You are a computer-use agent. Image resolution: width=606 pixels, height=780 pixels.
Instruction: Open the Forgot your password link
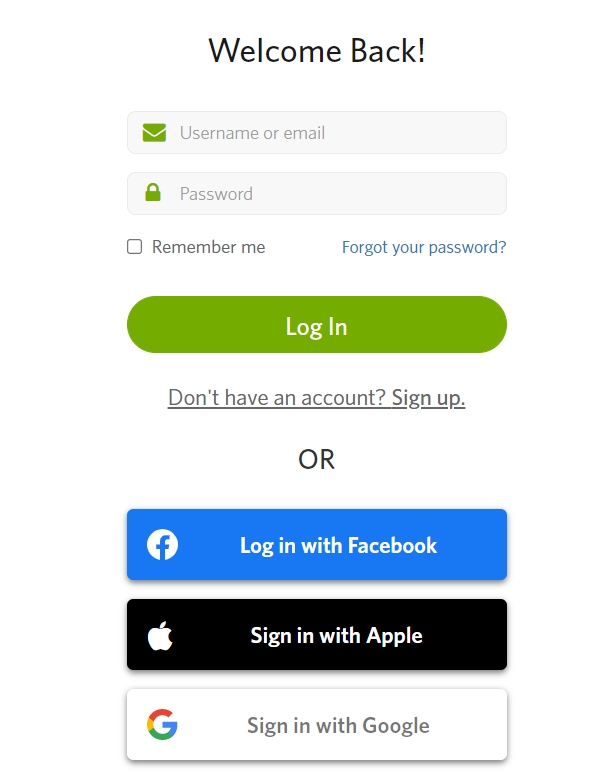[424, 247]
